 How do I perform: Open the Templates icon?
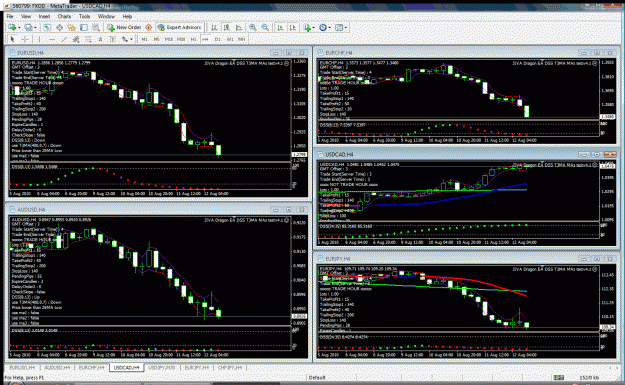coord(339,28)
